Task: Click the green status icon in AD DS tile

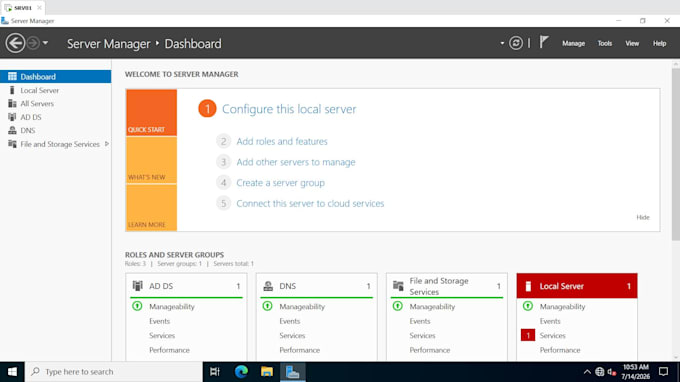Action: click(137, 306)
